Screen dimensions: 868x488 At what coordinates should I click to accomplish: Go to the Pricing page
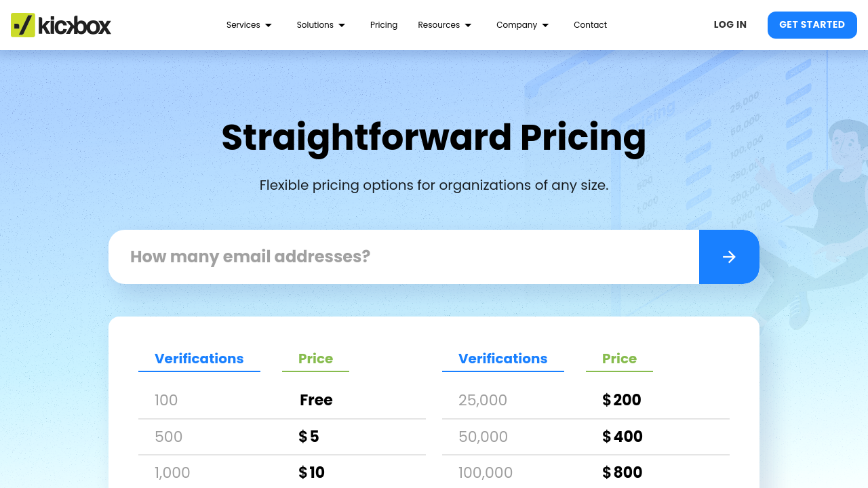[384, 25]
